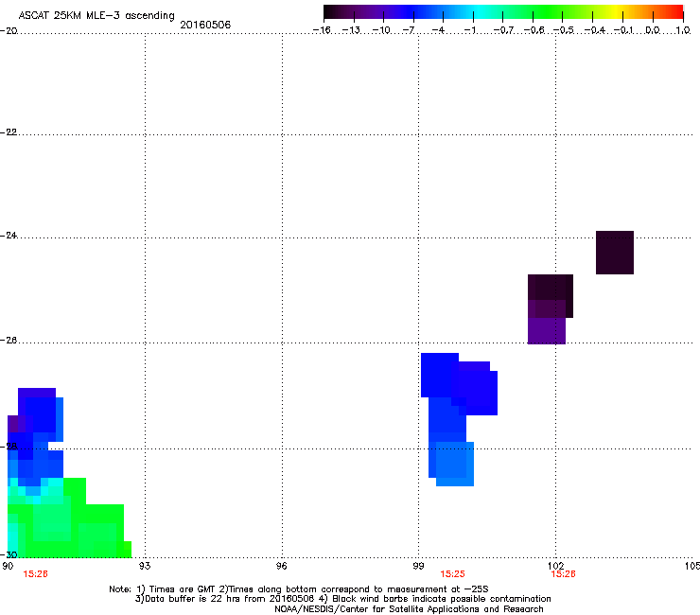Click the color bar label '-0.6'
The width and height of the screenshot is (700, 615).
[x=534, y=30]
